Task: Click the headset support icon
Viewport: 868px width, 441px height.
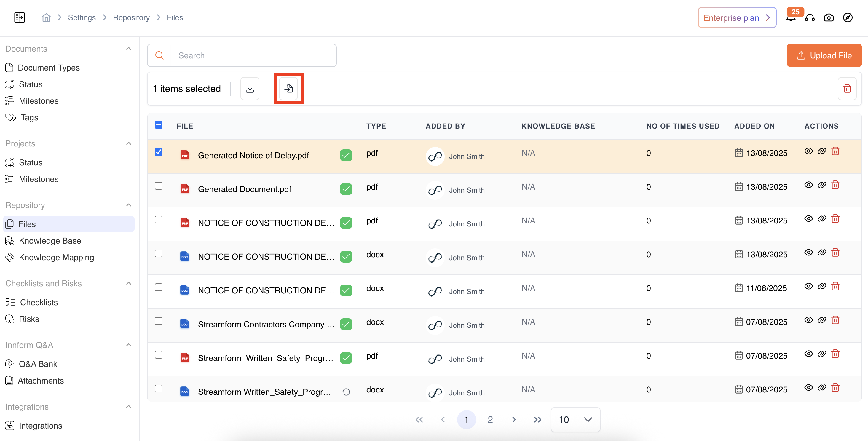Action: pos(810,18)
